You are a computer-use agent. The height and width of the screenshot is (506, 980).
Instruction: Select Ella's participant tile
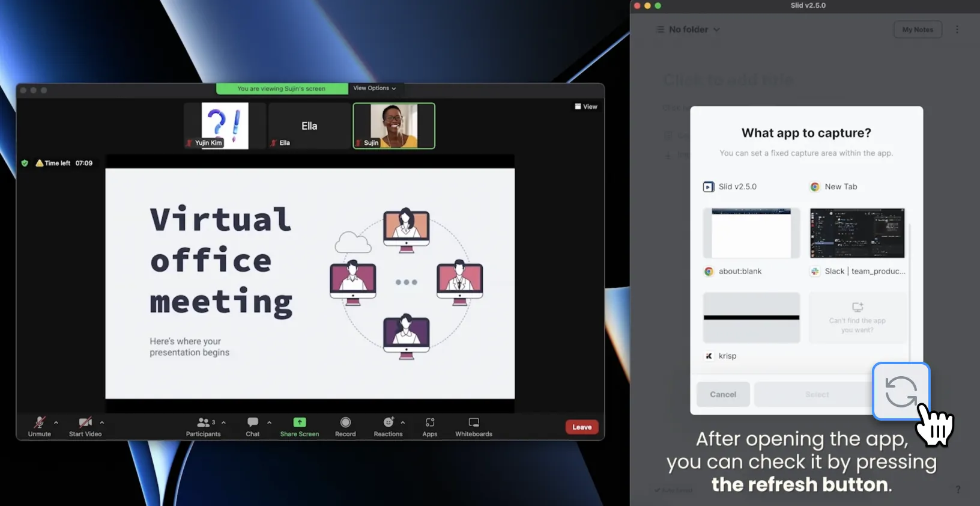click(x=309, y=126)
